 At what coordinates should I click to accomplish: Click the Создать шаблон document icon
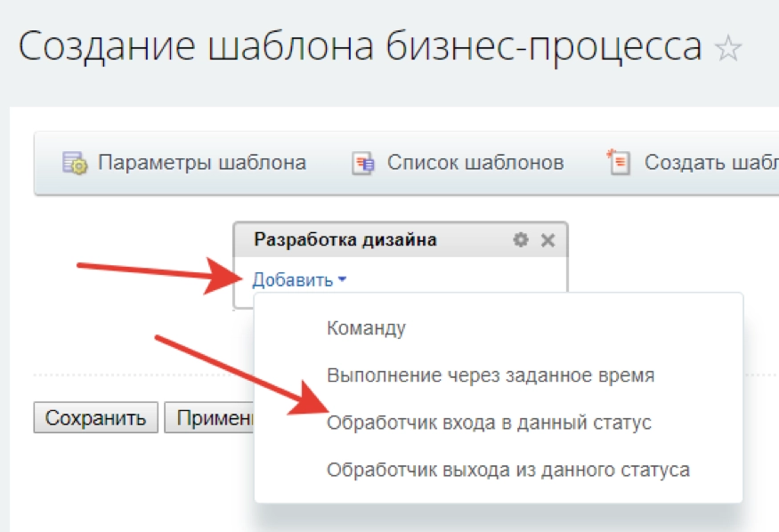coord(618,162)
